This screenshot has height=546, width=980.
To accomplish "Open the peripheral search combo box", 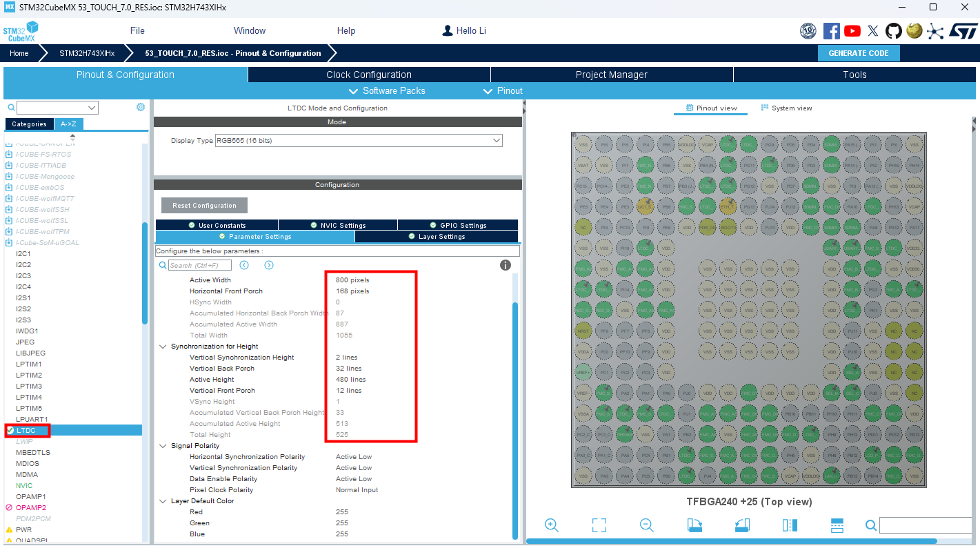I will pos(58,108).
